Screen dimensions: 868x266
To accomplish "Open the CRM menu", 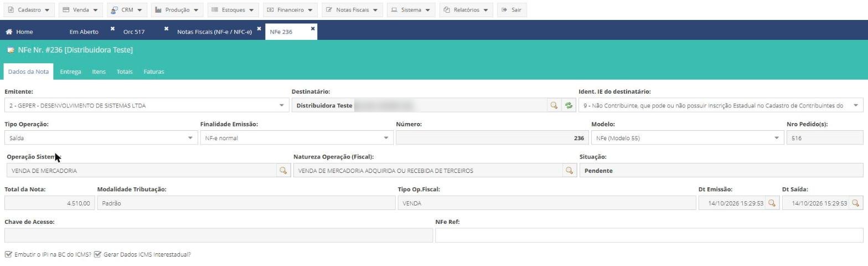I will tap(127, 10).
